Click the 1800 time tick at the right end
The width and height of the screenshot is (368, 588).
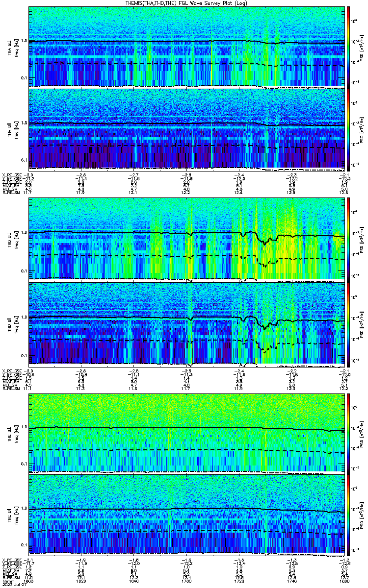tap(344, 581)
